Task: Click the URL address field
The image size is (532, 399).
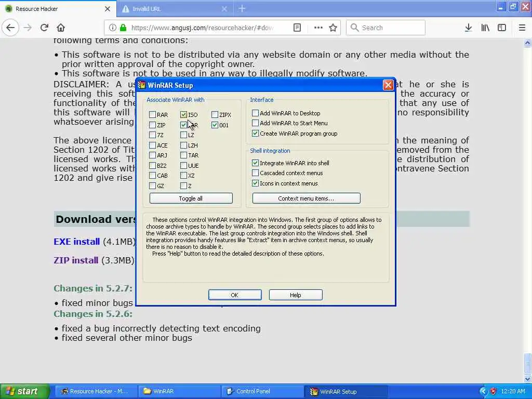Action: 202,28
